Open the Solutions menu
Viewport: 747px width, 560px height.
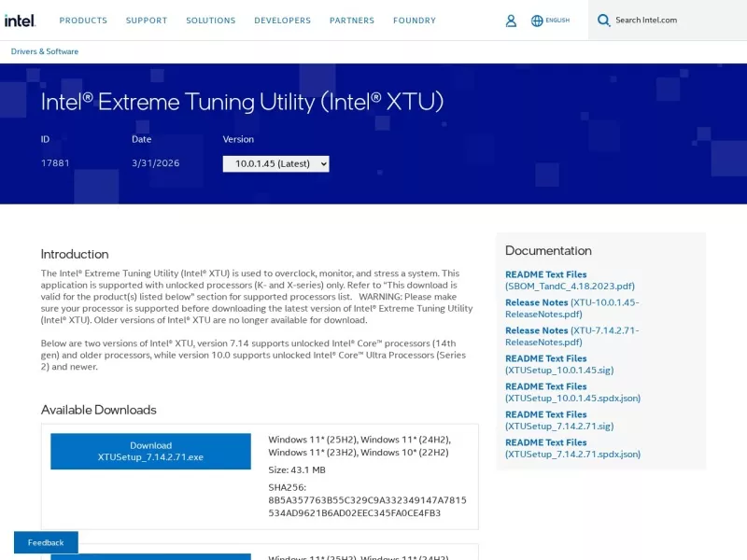click(x=211, y=21)
